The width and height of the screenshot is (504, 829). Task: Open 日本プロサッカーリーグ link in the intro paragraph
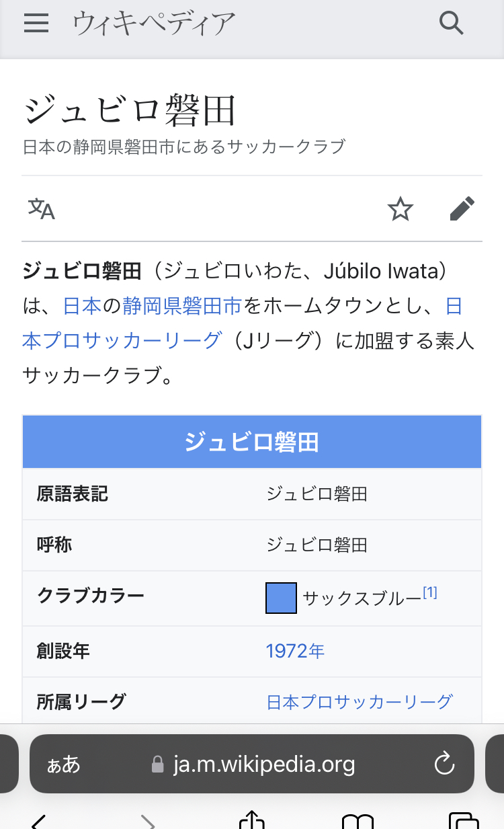point(121,341)
